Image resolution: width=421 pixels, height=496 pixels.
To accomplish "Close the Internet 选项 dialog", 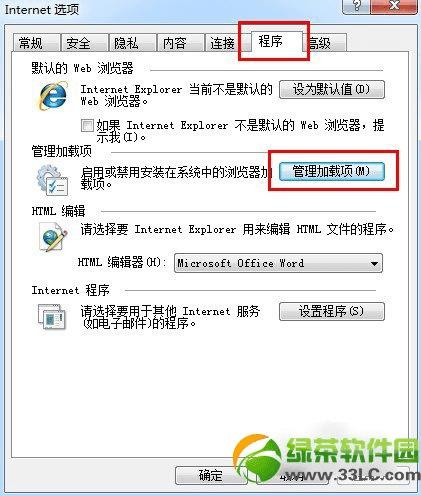I will (394, 6).
